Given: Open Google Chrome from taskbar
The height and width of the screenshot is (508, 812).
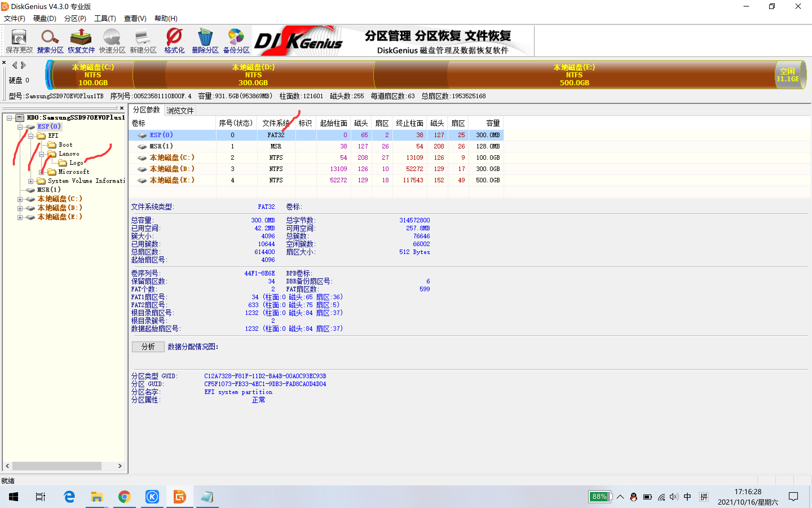Looking at the screenshot, I should click(x=125, y=497).
